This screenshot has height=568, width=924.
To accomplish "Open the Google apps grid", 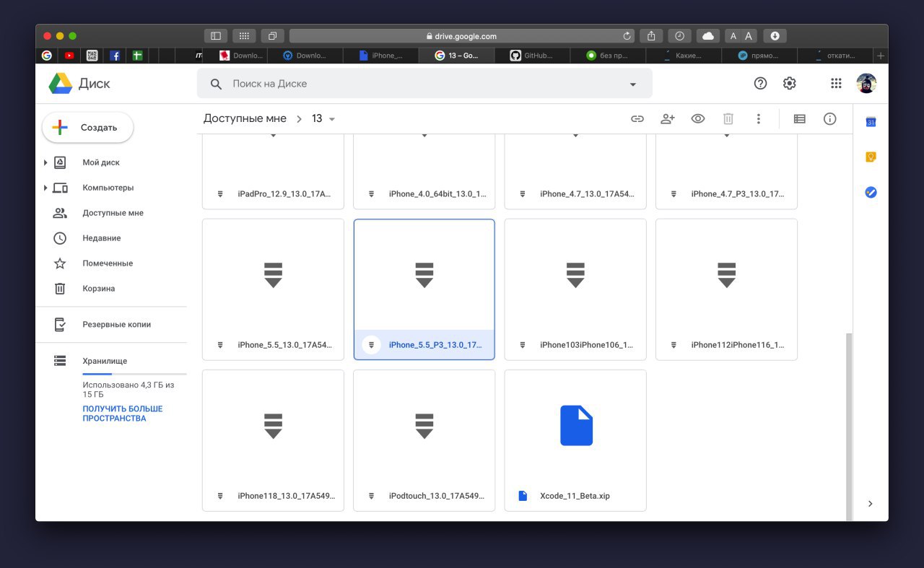I will (836, 83).
